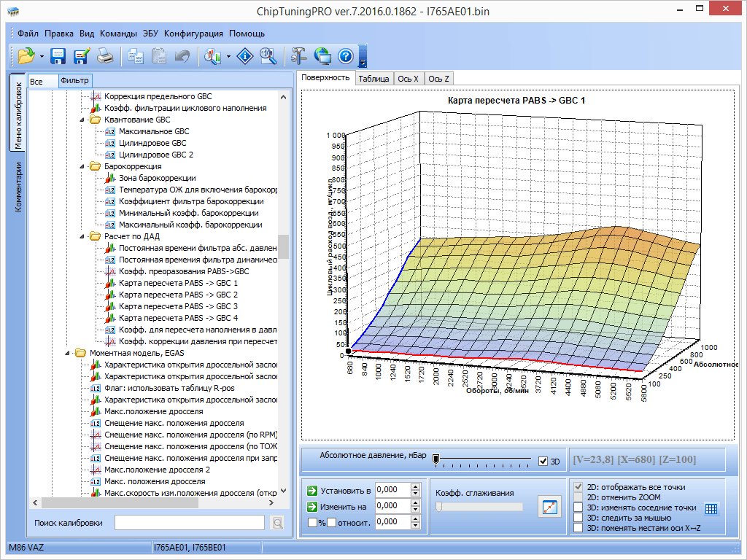Screen dimensions: 747x560
Task: Enable '3D: следить за мышью' checkbox
Action: pyautogui.click(x=578, y=518)
